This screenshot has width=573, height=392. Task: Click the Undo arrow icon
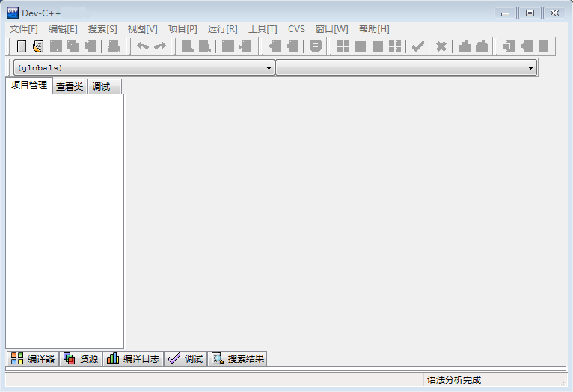(143, 46)
